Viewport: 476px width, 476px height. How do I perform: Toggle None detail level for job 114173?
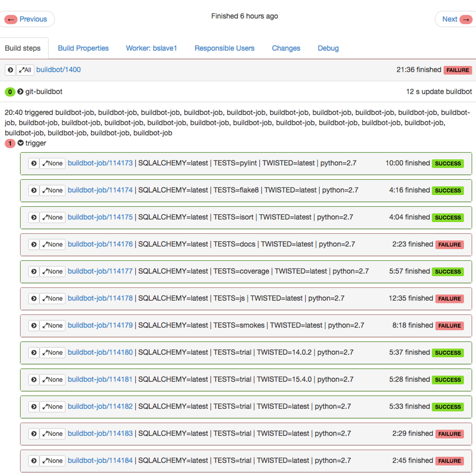[x=53, y=163]
